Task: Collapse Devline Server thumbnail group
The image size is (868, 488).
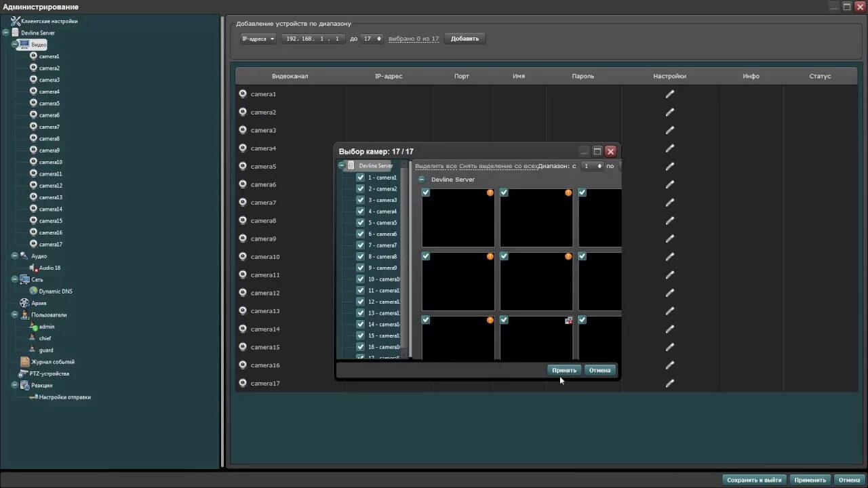Action: 422,180
